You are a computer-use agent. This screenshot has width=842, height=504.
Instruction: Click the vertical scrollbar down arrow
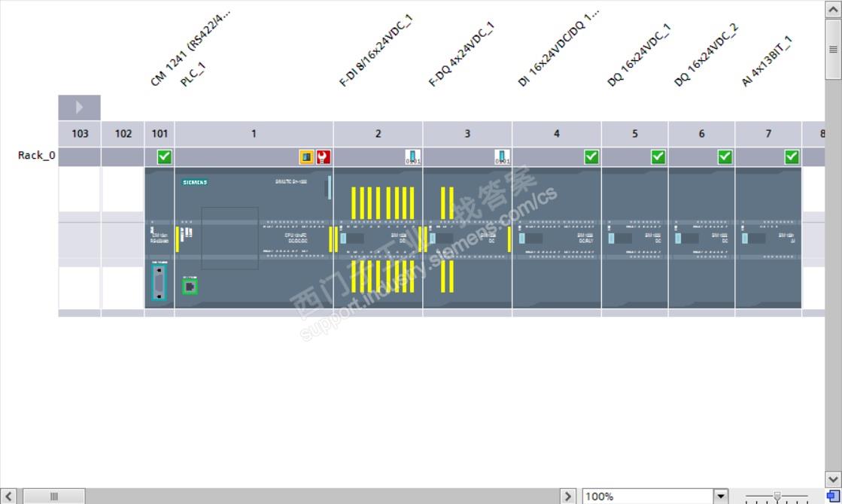click(x=833, y=478)
